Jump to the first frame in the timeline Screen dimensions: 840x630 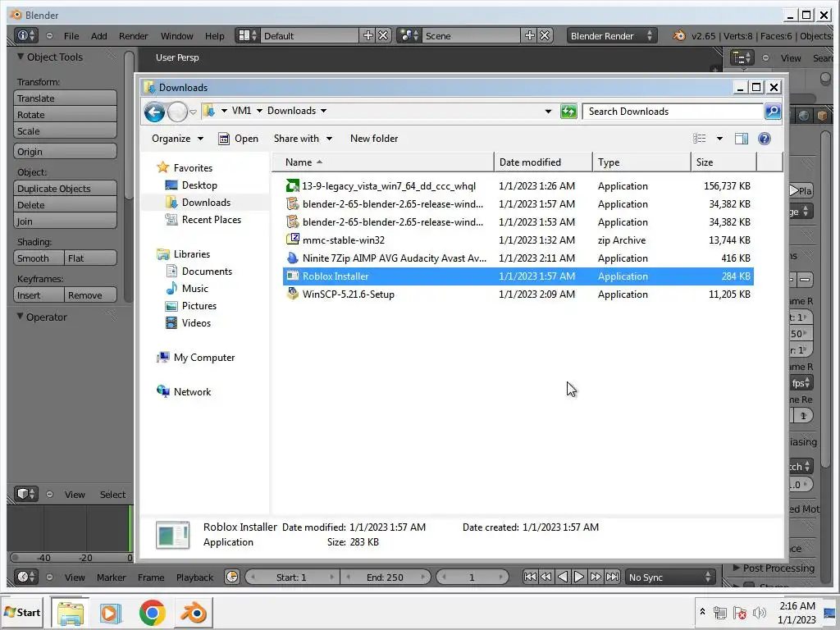pos(530,577)
